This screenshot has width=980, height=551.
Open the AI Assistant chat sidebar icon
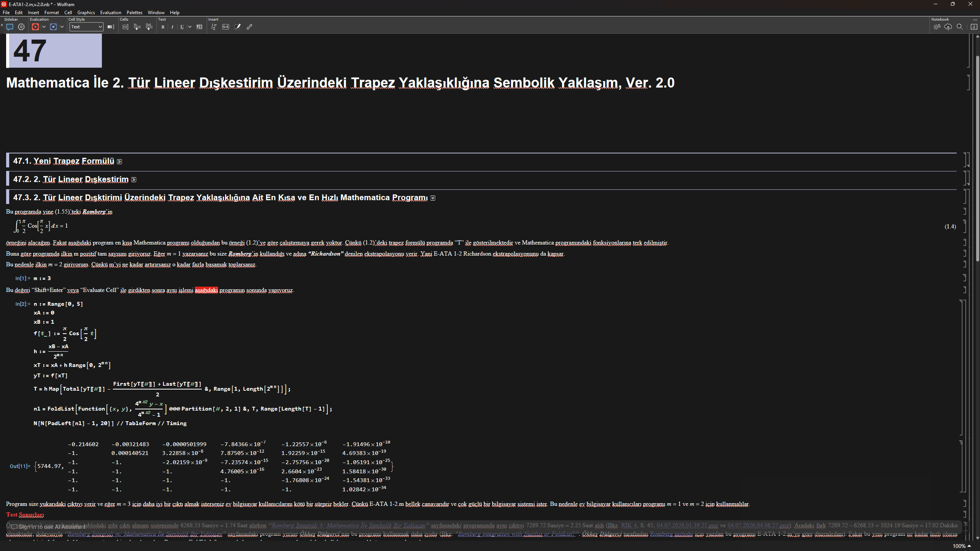10,27
